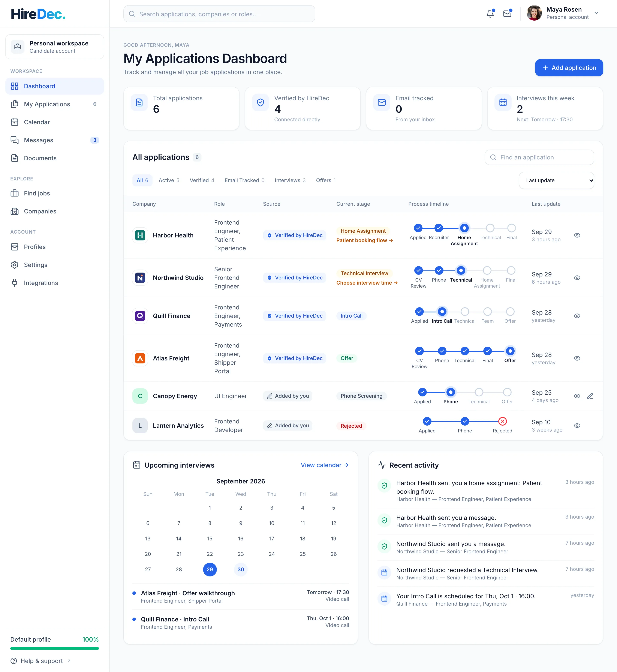Switch to the Offers tab

326,180
